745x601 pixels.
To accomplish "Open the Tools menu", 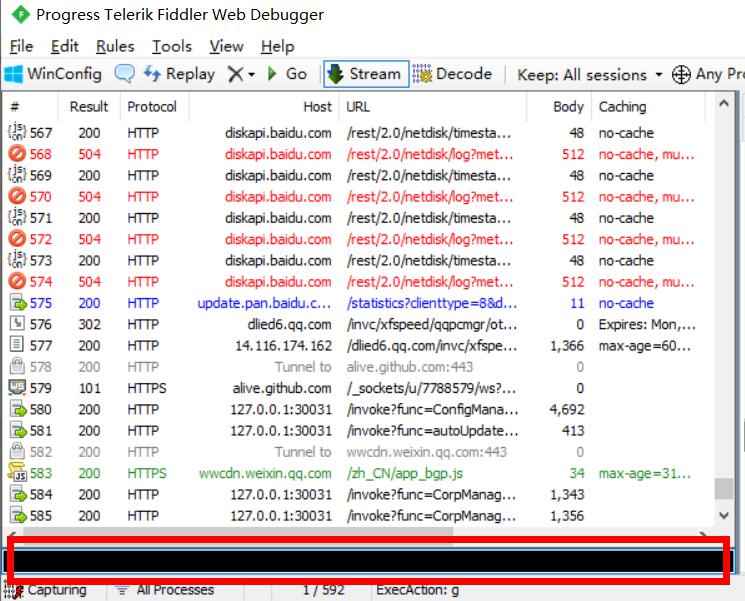I will pyautogui.click(x=171, y=46).
